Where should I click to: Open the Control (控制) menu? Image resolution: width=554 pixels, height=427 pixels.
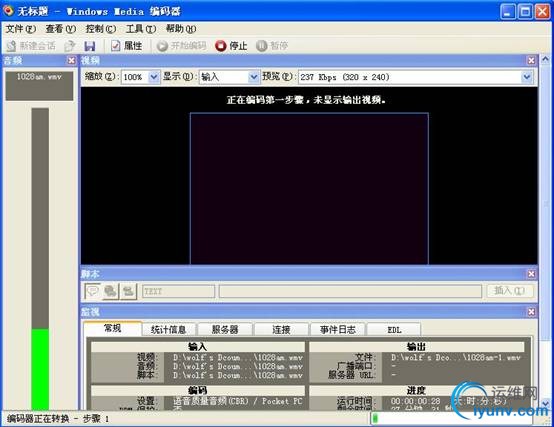pos(101,29)
